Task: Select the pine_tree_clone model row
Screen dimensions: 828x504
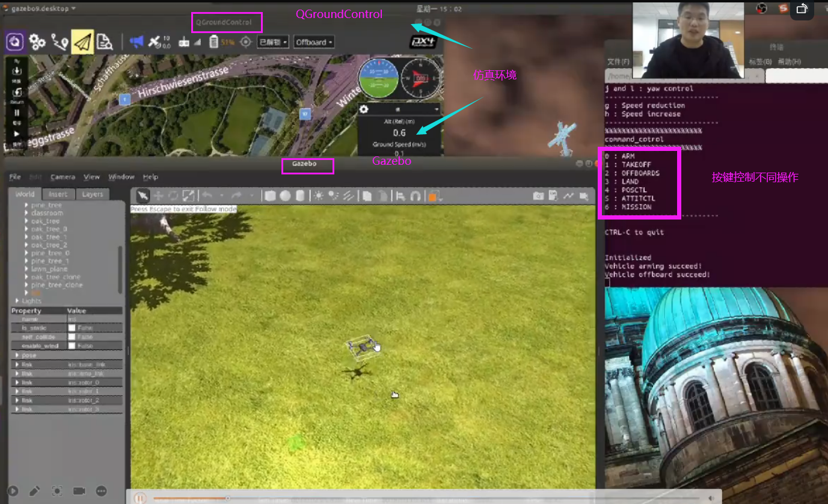Action: [x=57, y=285]
